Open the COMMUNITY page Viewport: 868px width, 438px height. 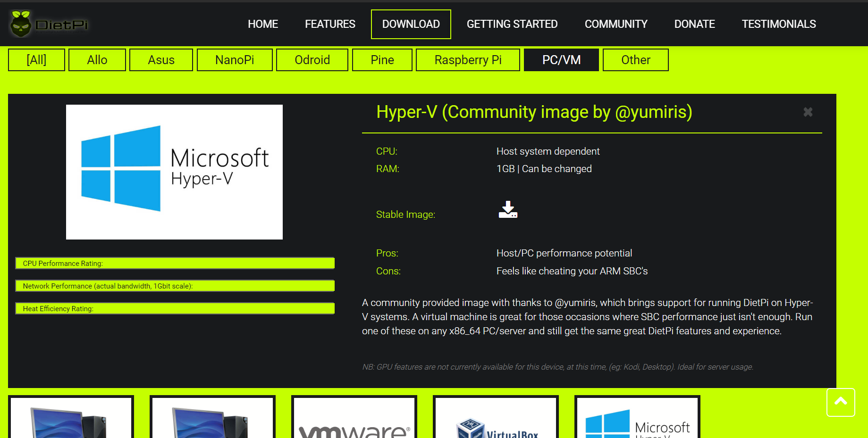[616, 24]
